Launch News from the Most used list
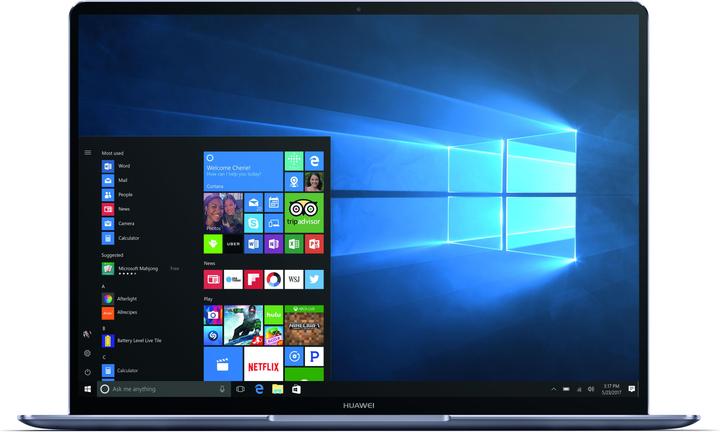 coord(116,209)
